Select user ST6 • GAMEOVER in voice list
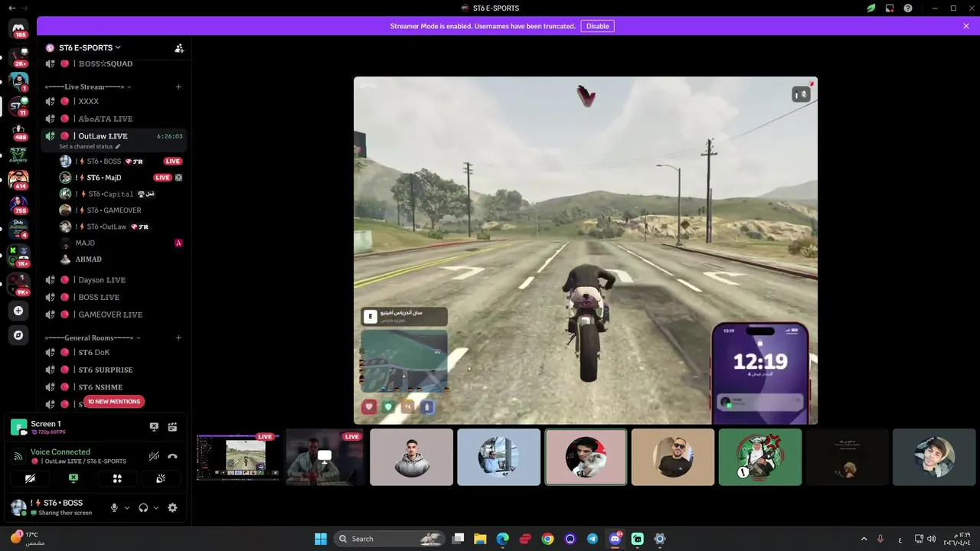980x551 pixels. pos(122,210)
